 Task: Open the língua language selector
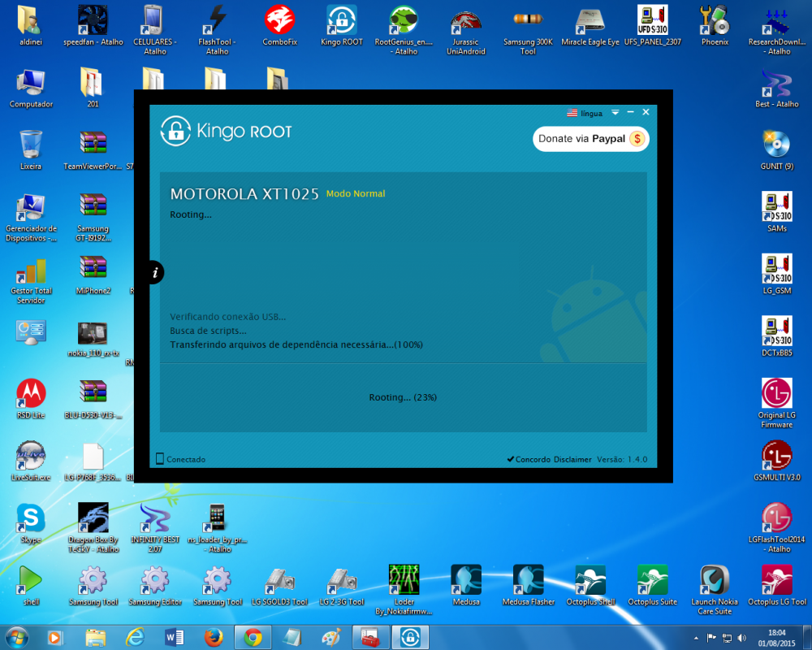pos(585,113)
